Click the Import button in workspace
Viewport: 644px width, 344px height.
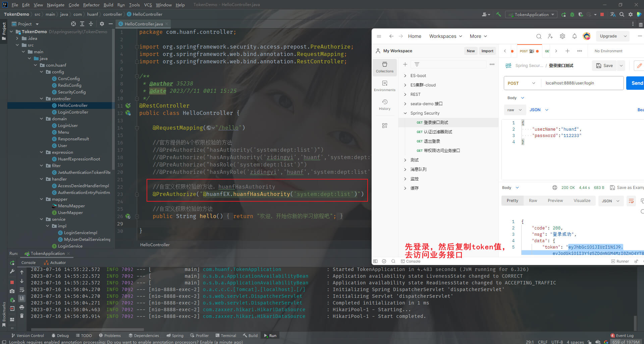[x=487, y=51]
